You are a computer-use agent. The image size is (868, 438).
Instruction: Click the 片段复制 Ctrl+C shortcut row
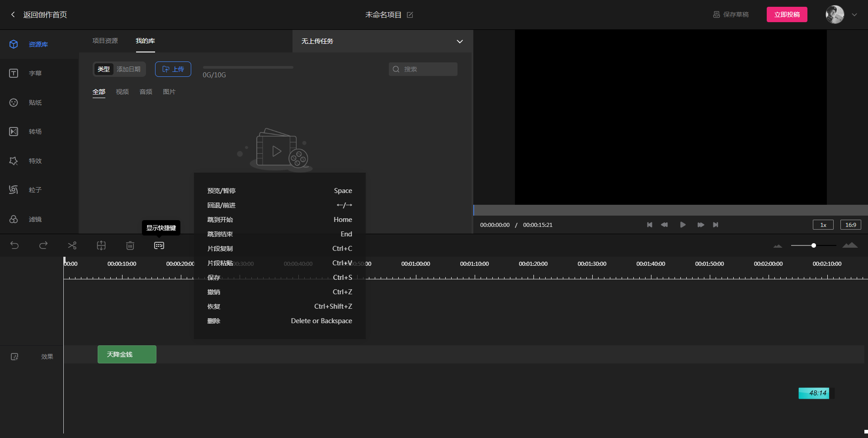point(280,249)
